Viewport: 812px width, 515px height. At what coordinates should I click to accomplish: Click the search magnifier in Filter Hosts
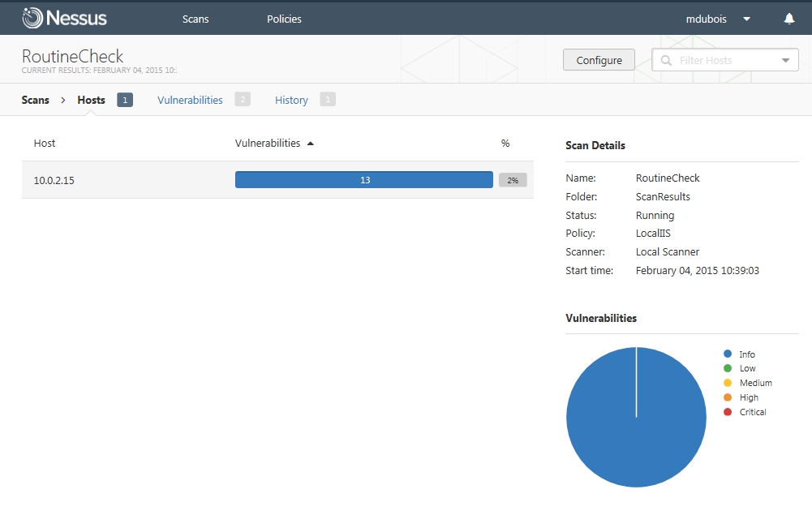coord(666,61)
